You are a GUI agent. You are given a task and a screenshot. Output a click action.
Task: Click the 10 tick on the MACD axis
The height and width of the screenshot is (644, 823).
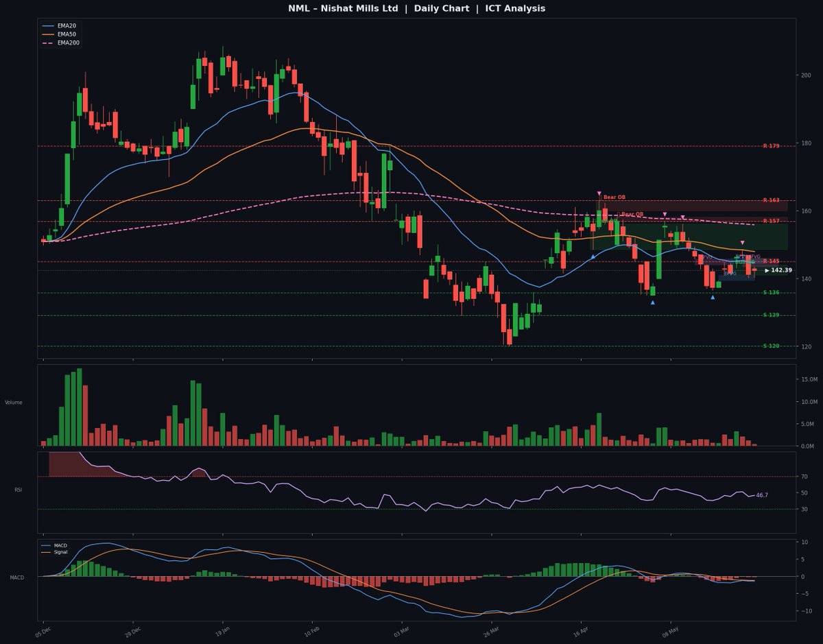804,542
